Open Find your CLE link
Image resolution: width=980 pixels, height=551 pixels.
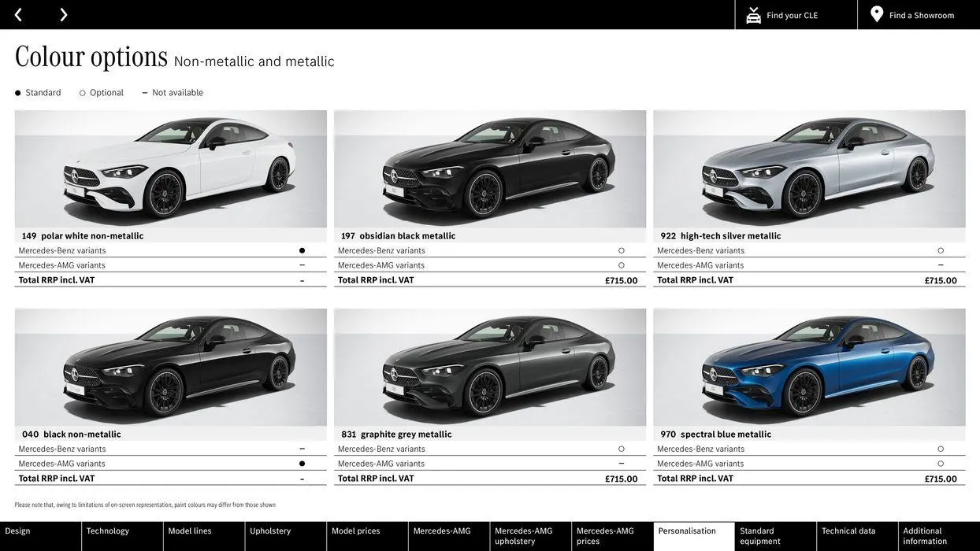[x=792, y=15]
